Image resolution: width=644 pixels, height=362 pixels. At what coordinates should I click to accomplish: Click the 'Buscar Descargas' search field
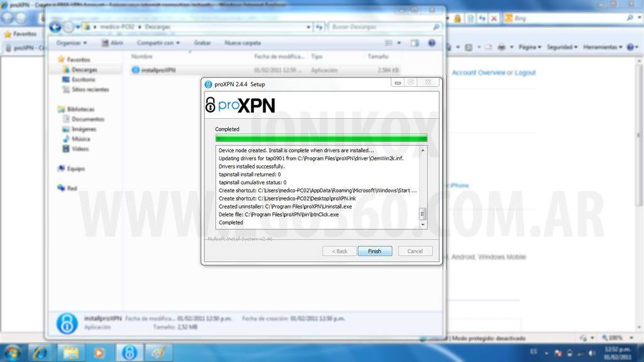(386, 27)
